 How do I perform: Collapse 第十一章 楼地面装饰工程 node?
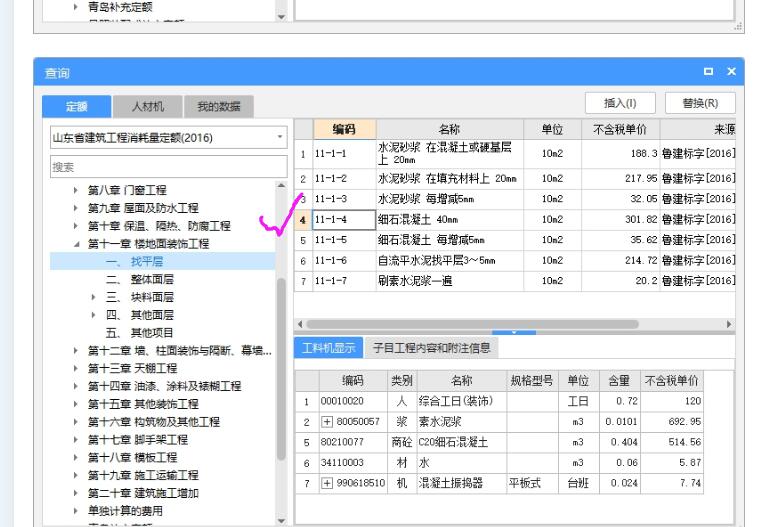tap(76, 244)
